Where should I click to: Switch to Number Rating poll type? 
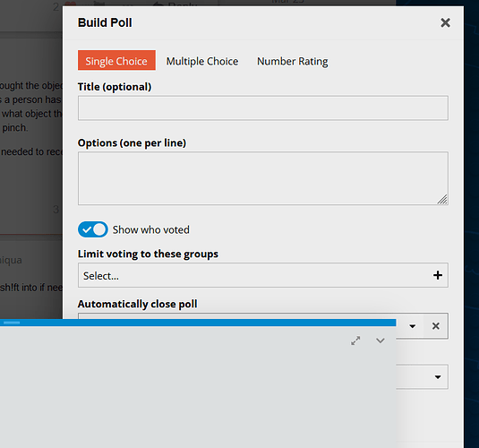pos(293,61)
